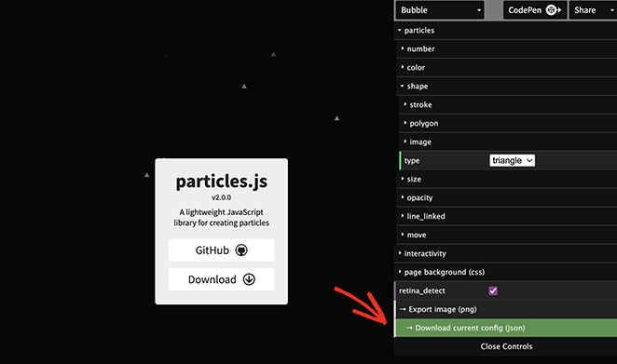Expand the image folder
The width and height of the screenshot is (617, 364).
pyautogui.click(x=508, y=142)
